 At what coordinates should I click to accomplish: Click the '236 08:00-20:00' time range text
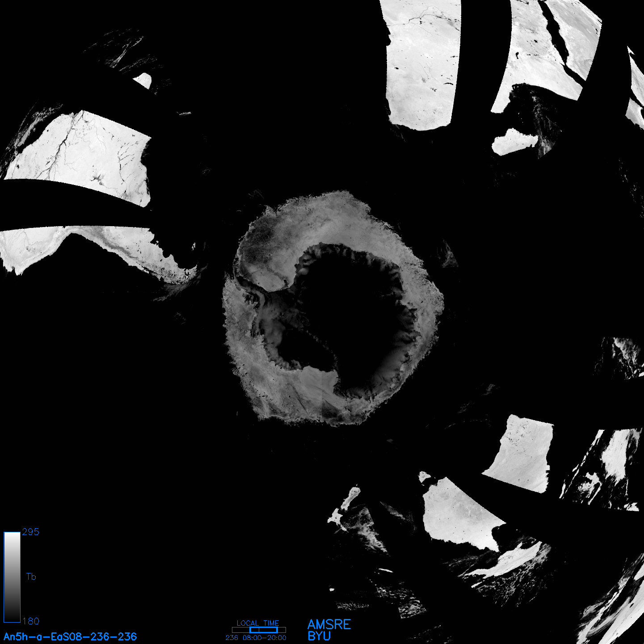coord(256,638)
